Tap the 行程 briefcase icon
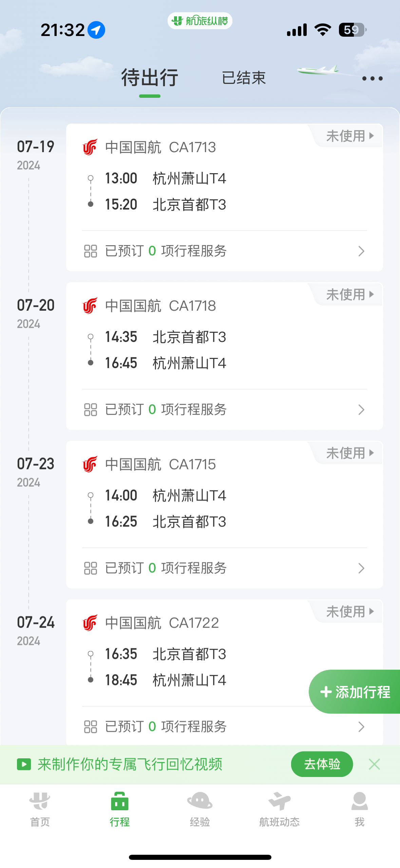 [120, 801]
